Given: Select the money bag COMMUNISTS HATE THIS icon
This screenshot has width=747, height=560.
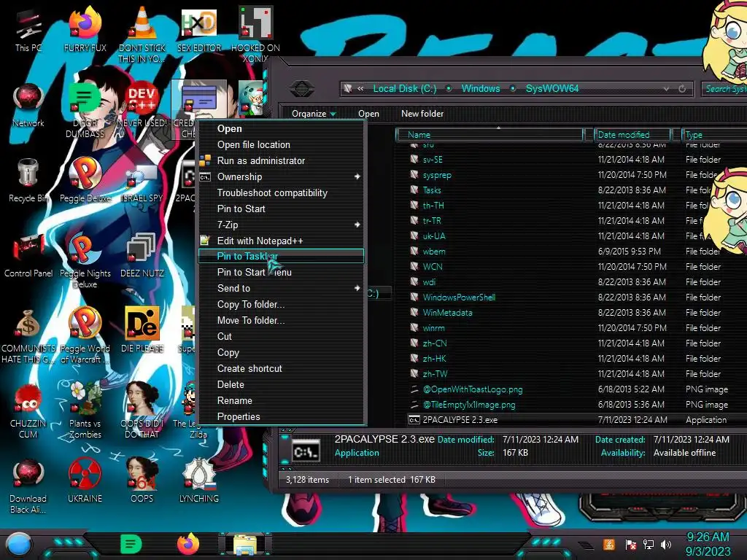Looking at the screenshot, I should point(28,335).
